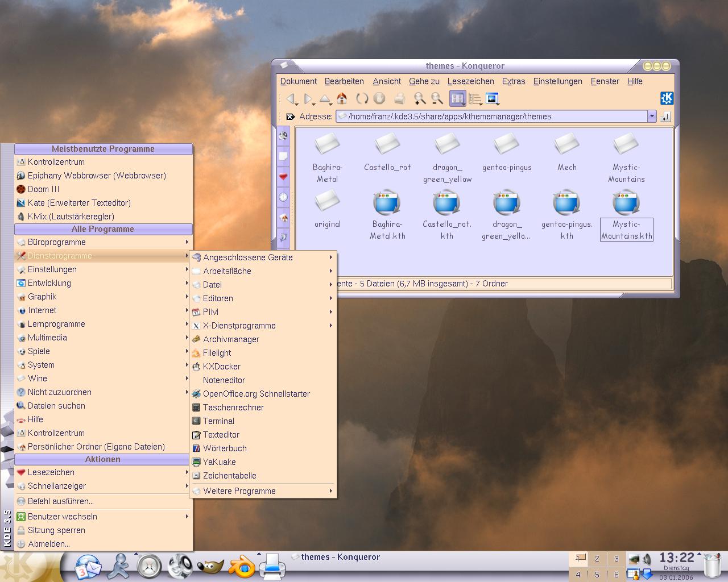Launch Taschenrechner from the submenu
The image size is (728, 582).
click(x=263, y=408)
